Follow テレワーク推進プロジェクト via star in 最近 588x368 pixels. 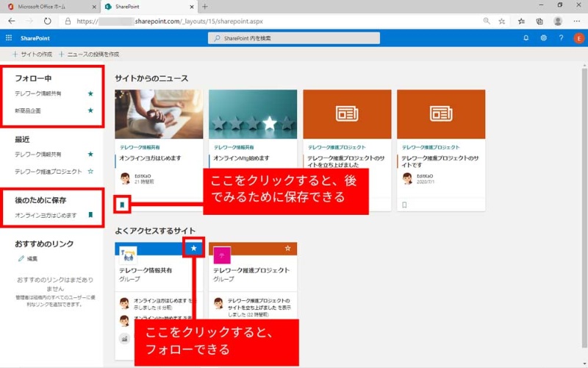(90, 171)
